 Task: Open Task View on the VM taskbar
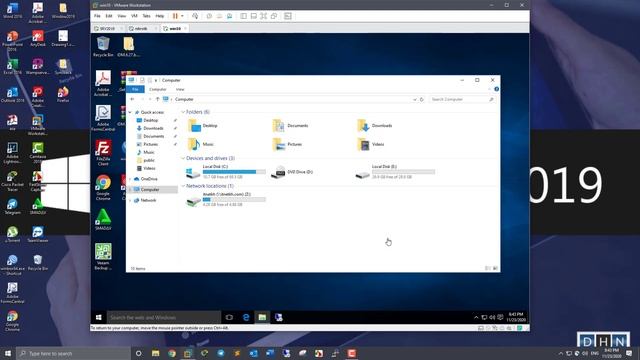[x=229, y=317]
